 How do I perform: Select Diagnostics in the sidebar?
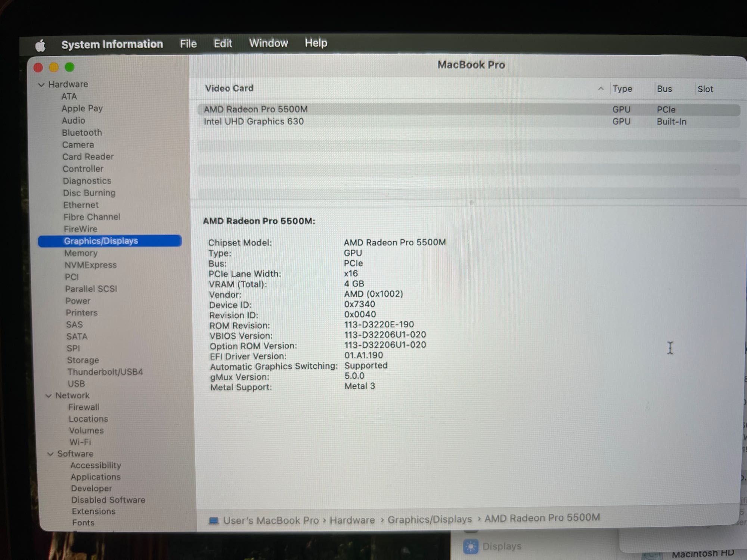click(x=87, y=181)
